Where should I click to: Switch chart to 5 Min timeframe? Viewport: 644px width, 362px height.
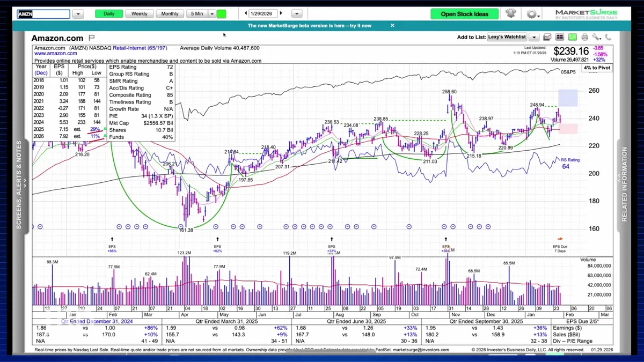[196, 14]
